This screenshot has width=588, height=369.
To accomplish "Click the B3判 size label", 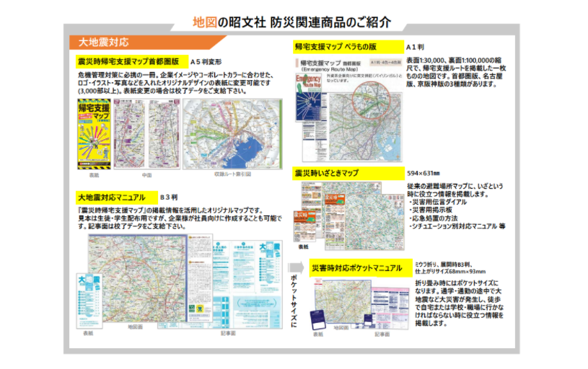I will coord(169,197).
